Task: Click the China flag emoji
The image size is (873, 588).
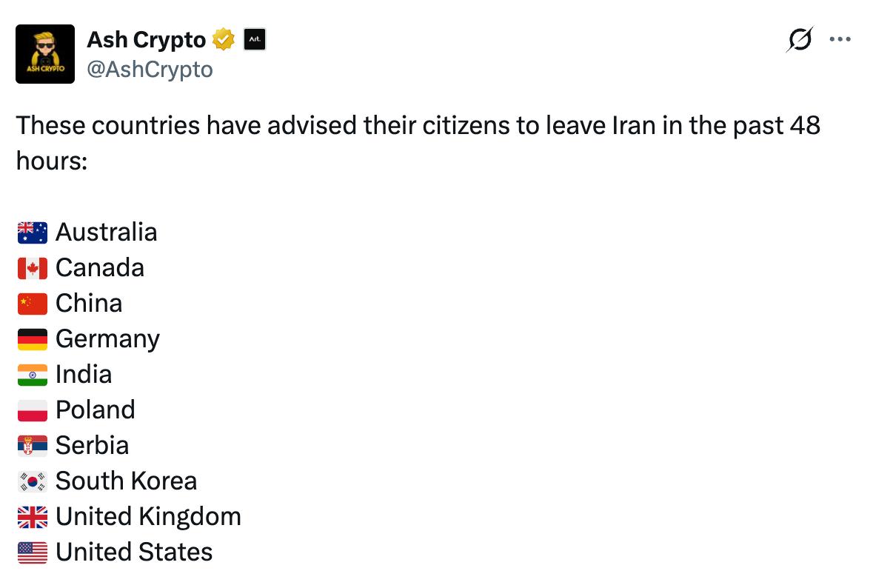Action: click(x=33, y=304)
